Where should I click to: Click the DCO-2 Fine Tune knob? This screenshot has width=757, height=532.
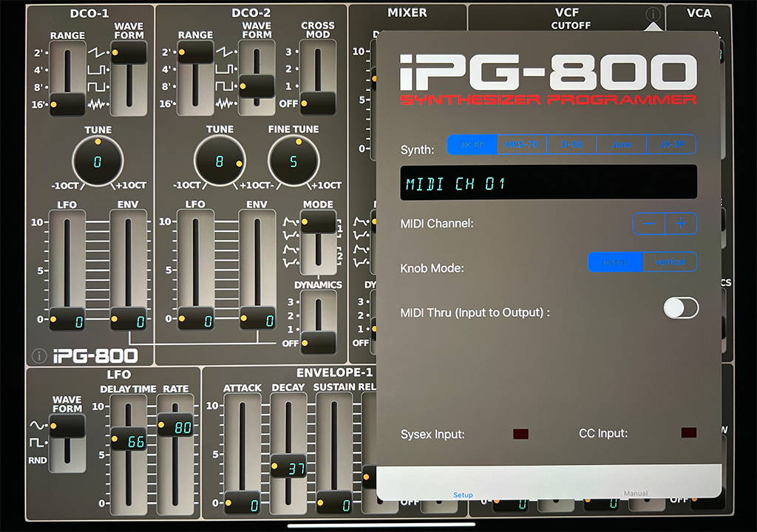pyautogui.click(x=293, y=162)
